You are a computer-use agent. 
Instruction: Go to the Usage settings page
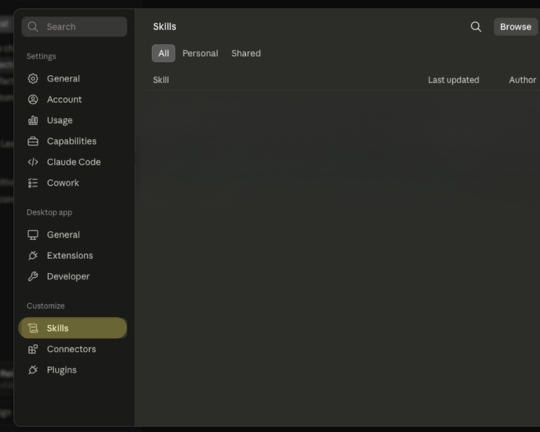[x=73, y=120]
